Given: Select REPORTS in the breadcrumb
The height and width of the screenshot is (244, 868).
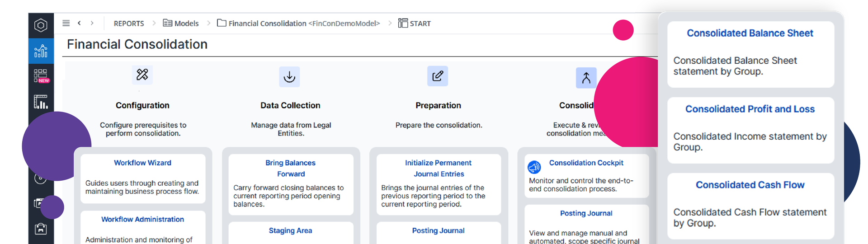Looking at the screenshot, I should click(129, 23).
